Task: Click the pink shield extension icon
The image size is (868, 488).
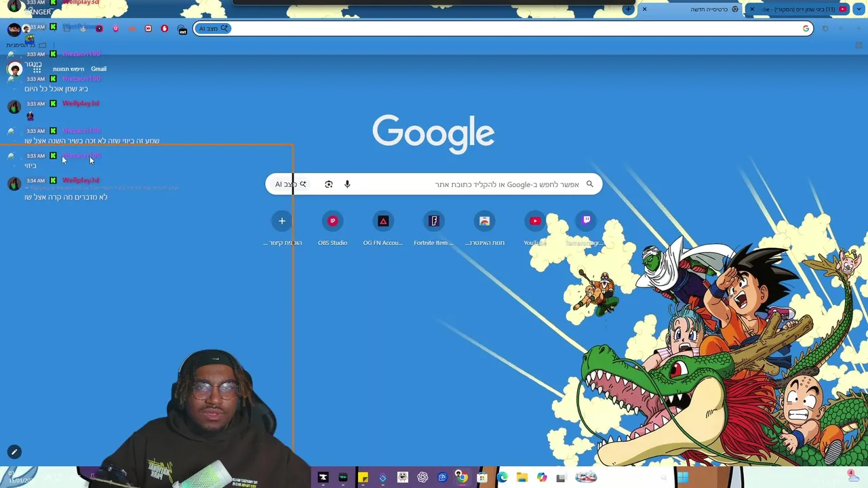Action: (x=116, y=28)
